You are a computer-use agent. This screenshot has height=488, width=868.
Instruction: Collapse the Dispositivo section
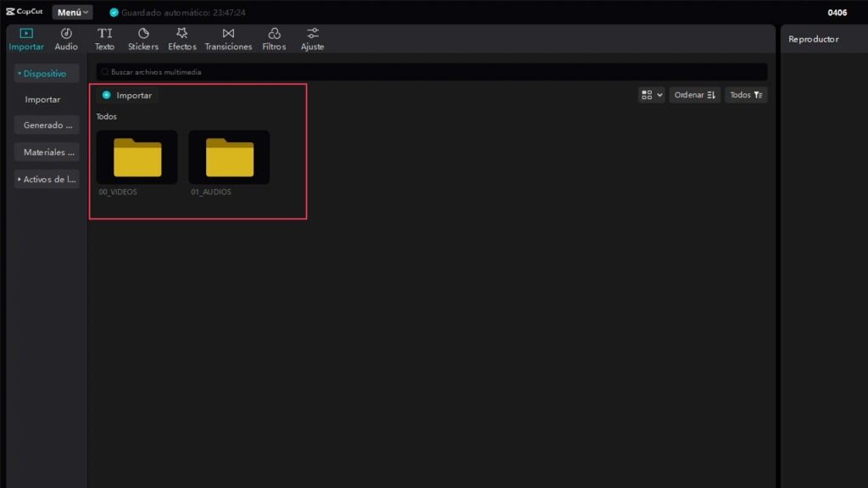click(x=47, y=74)
